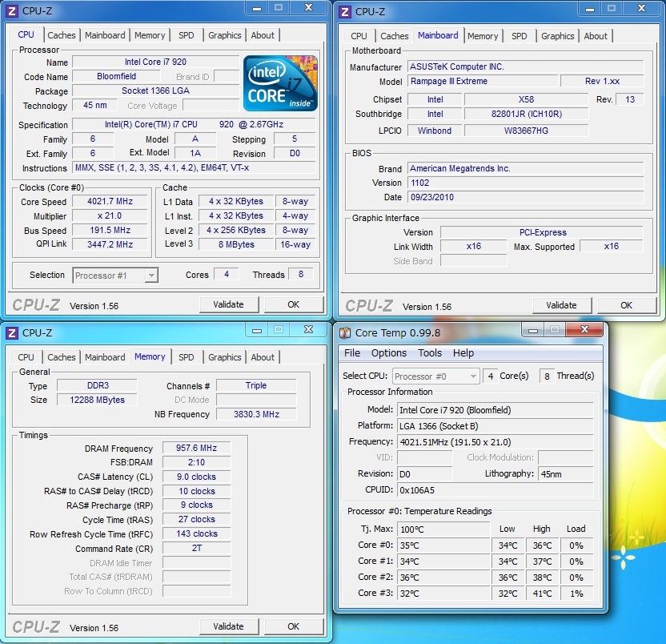Click the Intel Core i7 logo image
This screenshot has width=666, height=644.
click(280, 83)
